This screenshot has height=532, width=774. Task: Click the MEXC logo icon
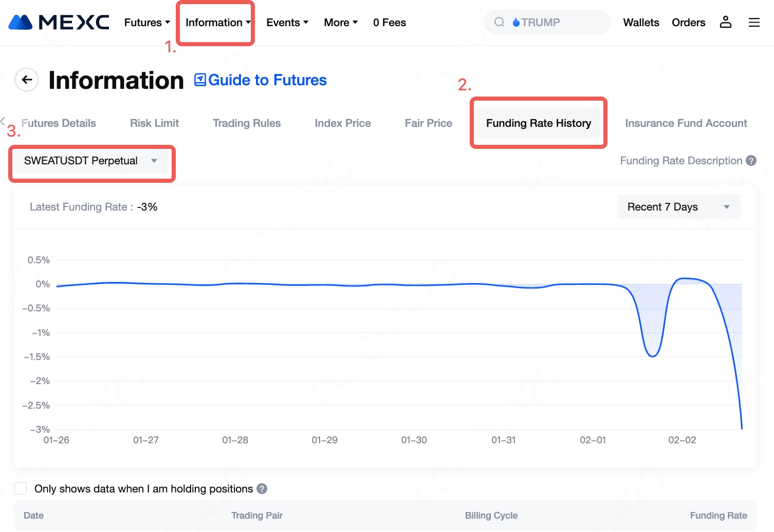tap(21, 23)
